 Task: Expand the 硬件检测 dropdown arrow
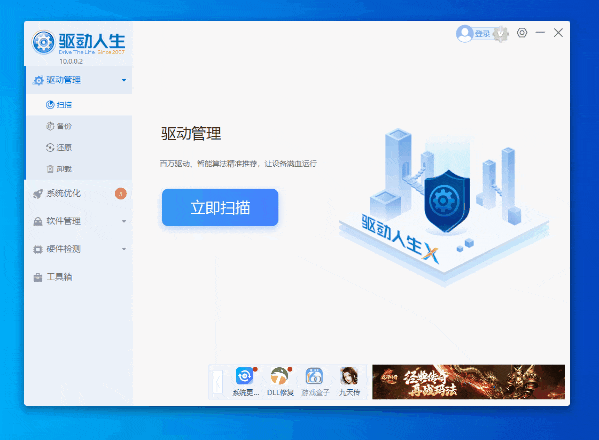click(x=124, y=249)
